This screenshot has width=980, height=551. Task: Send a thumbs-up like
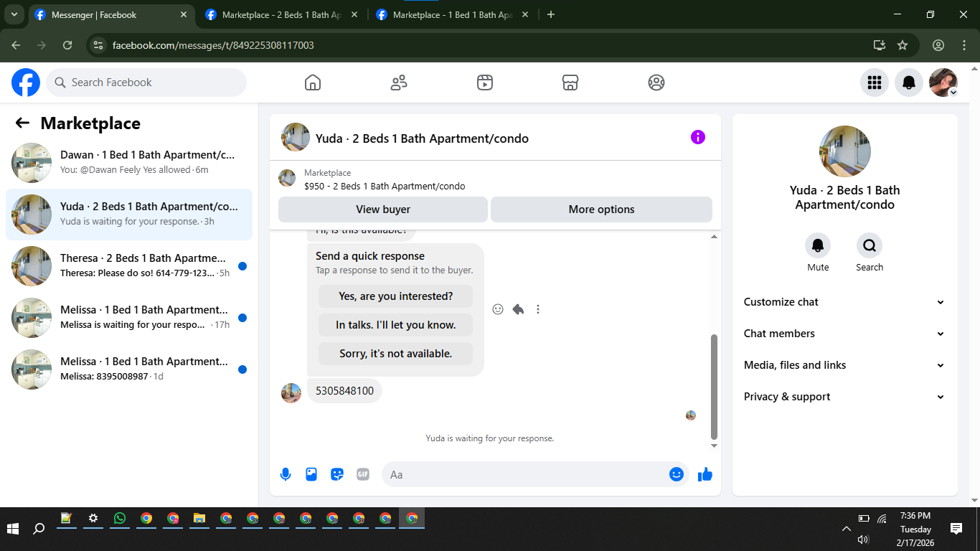[705, 474]
